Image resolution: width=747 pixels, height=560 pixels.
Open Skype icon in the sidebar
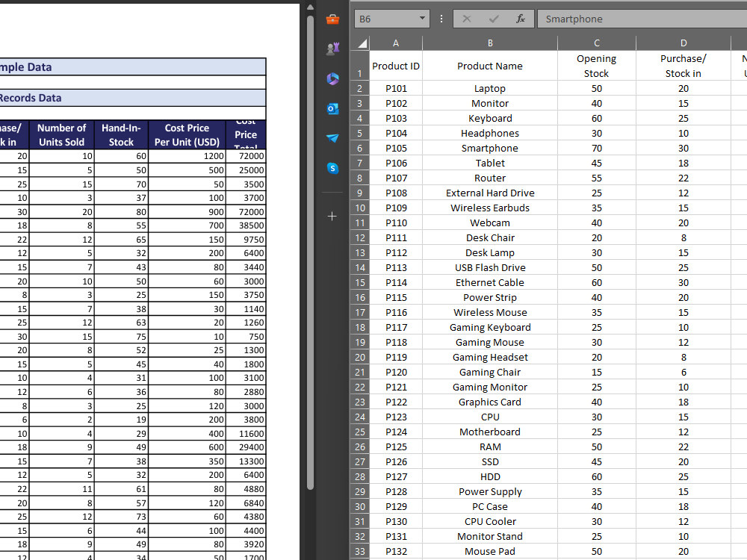(332, 168)
